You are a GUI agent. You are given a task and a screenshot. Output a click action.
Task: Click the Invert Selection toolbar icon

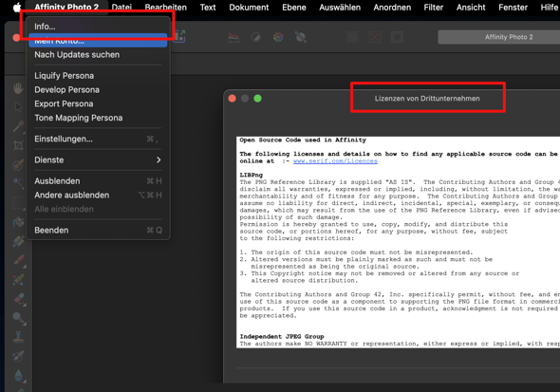pos(397,37)
